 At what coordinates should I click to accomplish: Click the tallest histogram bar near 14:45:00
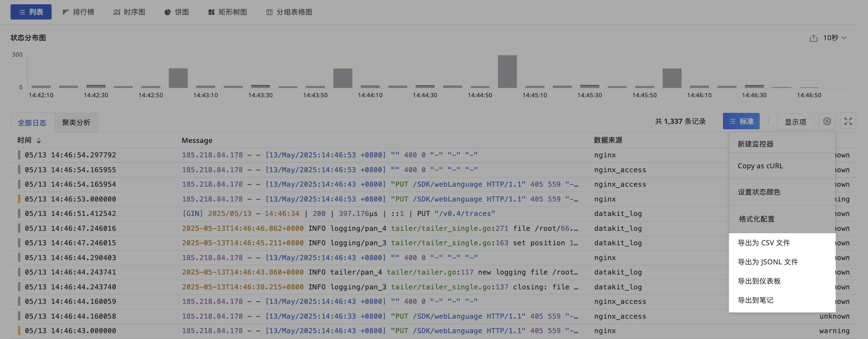pos(508,71)
